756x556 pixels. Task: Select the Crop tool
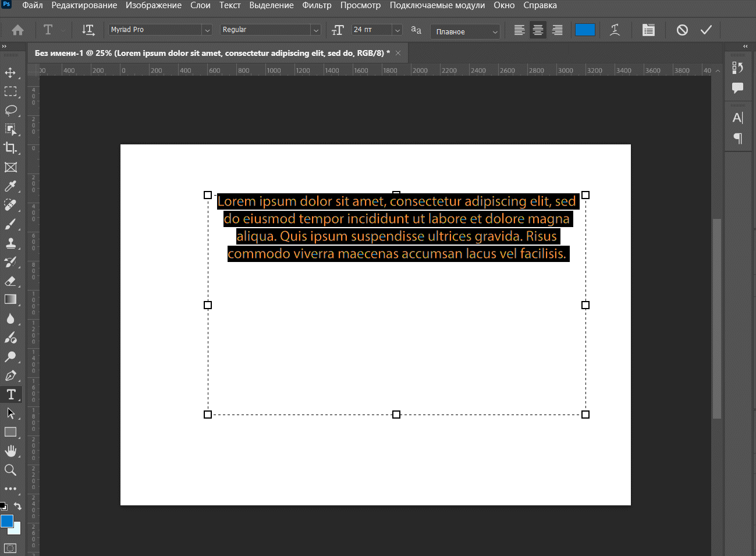pos(10,148)
